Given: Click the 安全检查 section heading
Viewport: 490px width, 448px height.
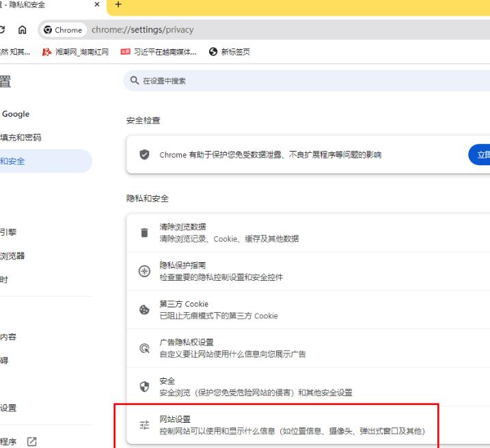Looking at the screenshot, I should point(144,120).
